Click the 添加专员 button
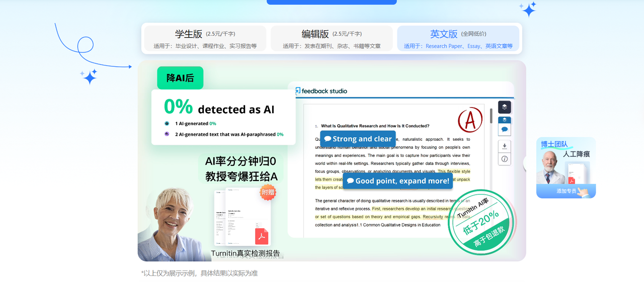Screen dimensions: 644x282 pos(566,191)
